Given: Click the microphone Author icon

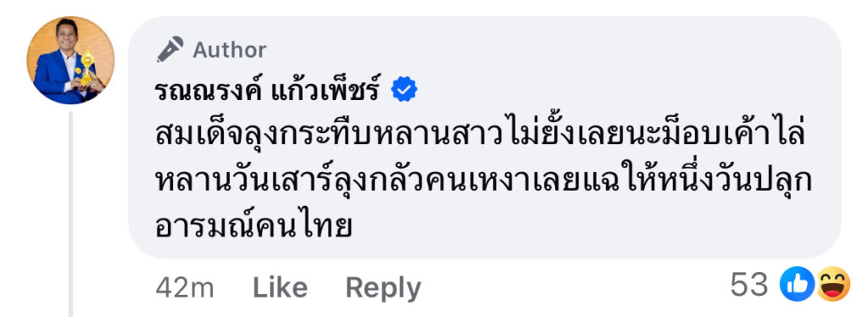Looking at the screenshot, I should [x=170, y=50].
